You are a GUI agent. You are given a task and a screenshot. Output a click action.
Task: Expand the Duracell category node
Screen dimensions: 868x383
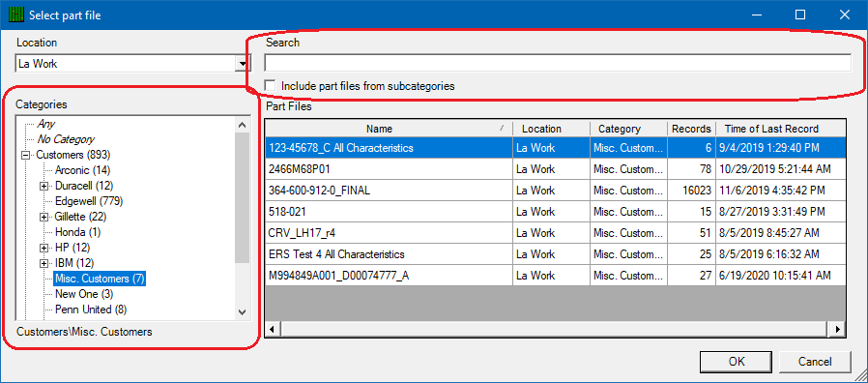pyautogui.click(x=43, y=186)
